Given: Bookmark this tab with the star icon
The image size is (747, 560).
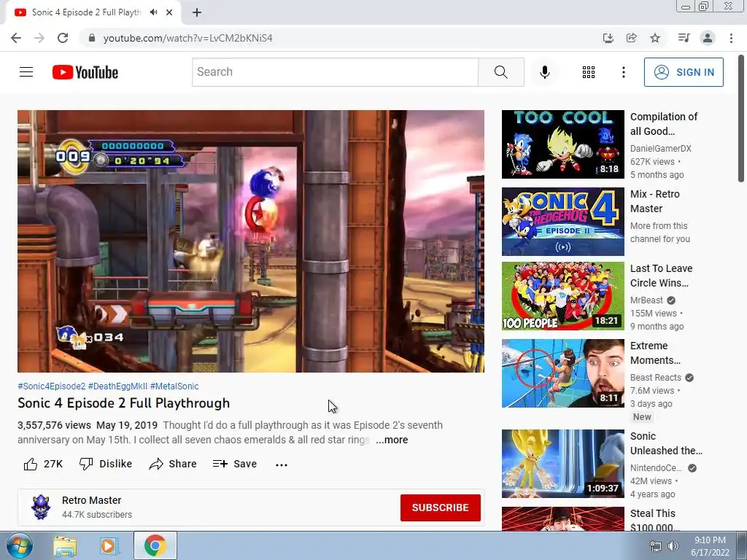Looking at the screenshot, I should [x=655, y=38].
